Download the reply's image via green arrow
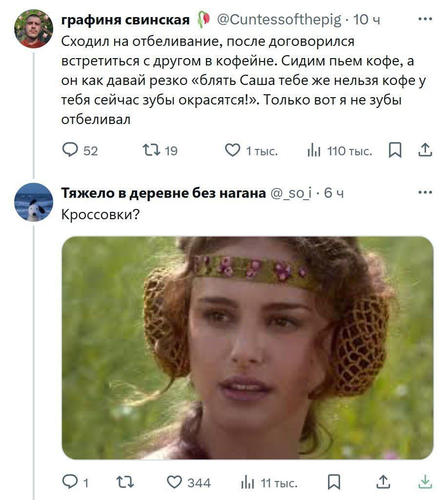The height and width of the screenshot is (500, 448). pos(425,482)
